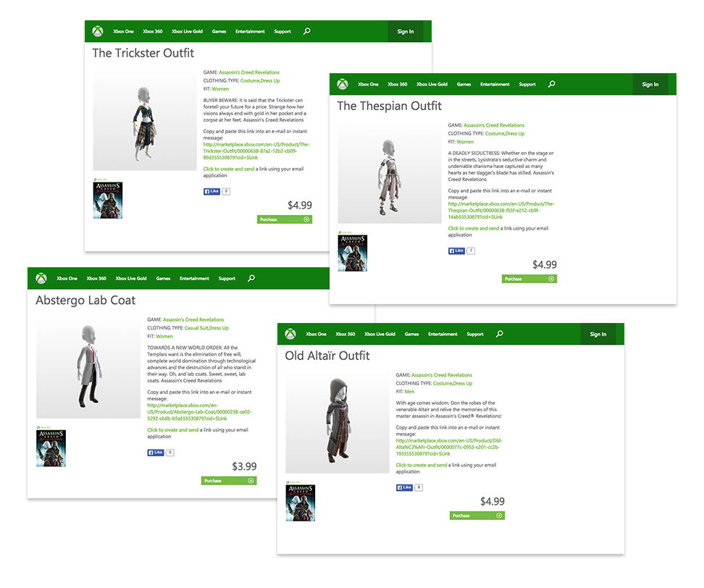Like the Thespian Outfit on Facebook
The height and width of the screenshot is (588, 704).
(456, 251)
